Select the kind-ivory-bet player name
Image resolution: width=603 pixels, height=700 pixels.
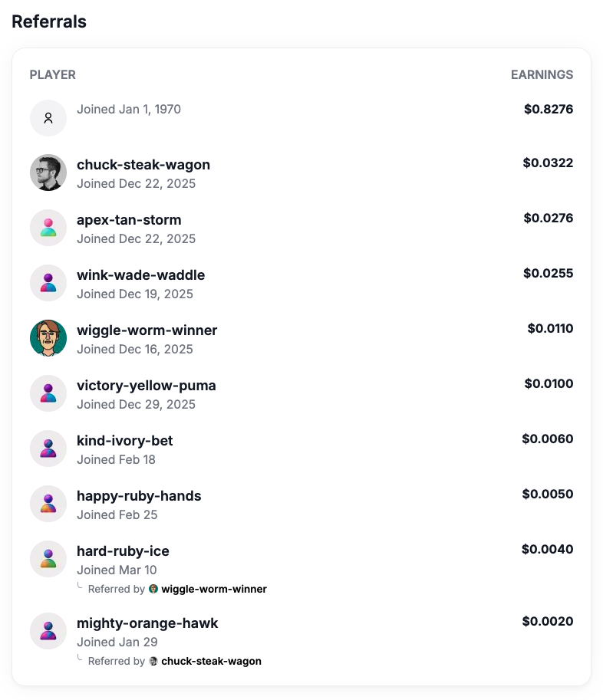click(124, 441)
